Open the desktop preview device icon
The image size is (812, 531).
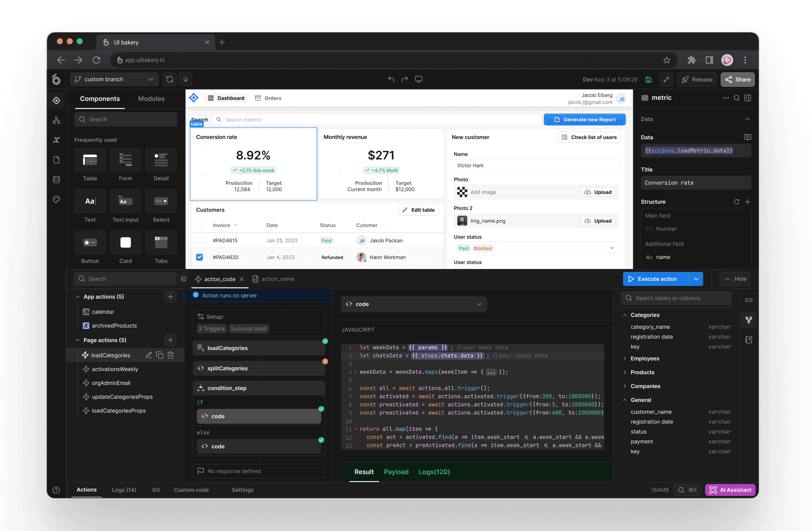[418, 79]
